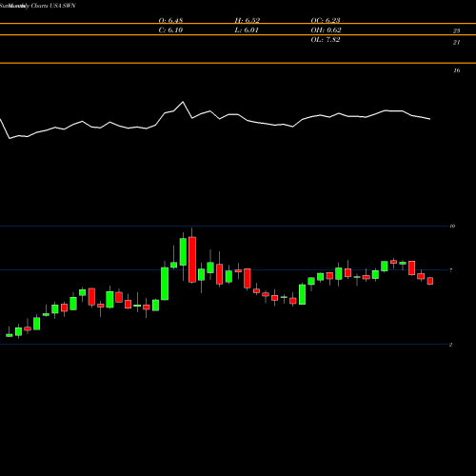
Task: Click the high price value 'H: 6.52'
Action: click(248, 20)
